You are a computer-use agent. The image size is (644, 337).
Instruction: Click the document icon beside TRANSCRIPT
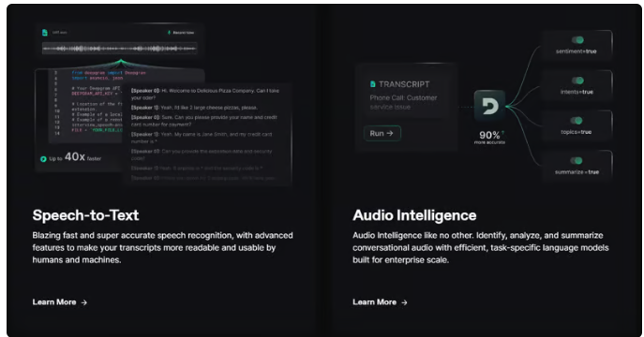(372, 84)
